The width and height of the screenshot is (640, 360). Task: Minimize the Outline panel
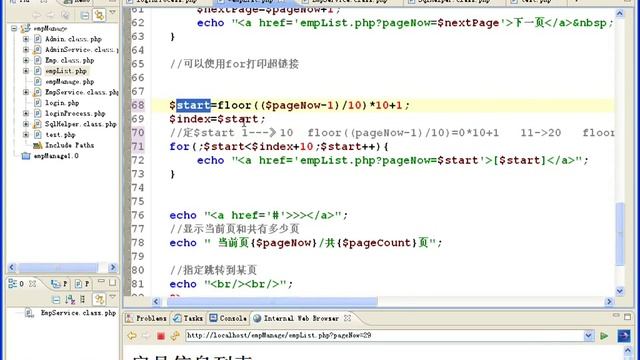101,282
